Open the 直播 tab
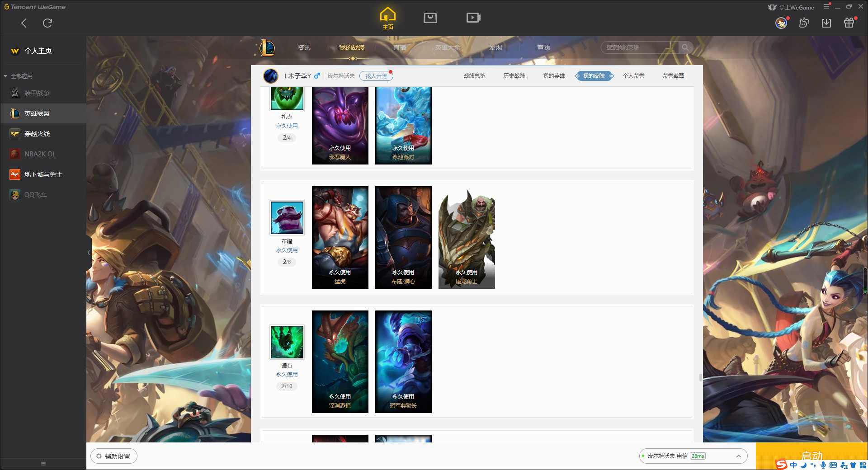868x470 pixels. tap(400, 47)
